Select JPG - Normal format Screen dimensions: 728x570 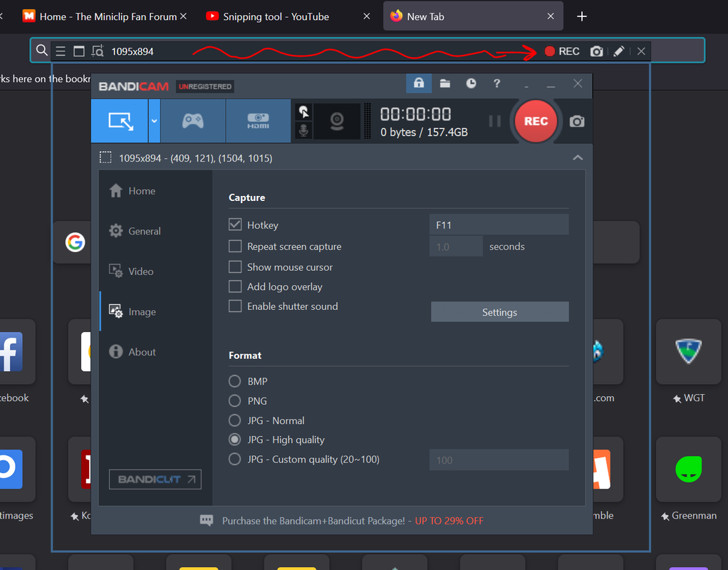(234, 420)
